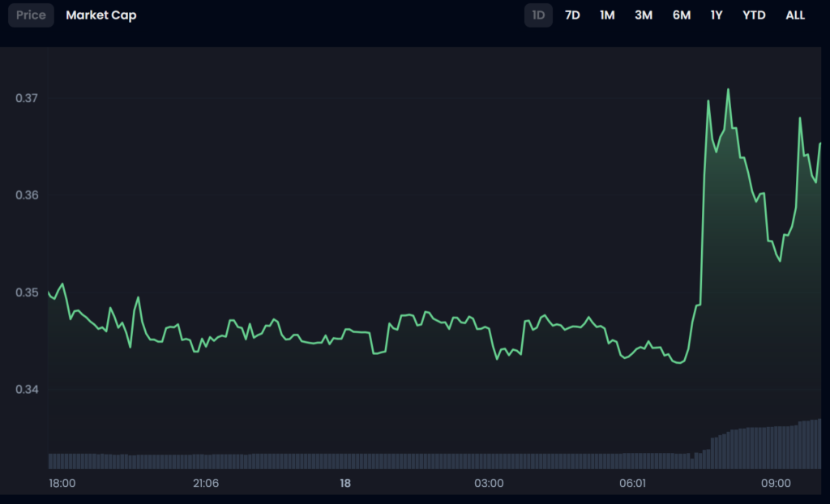Click the 09:00 time axis label
830x504 pixels.
(x=776, y=484)
